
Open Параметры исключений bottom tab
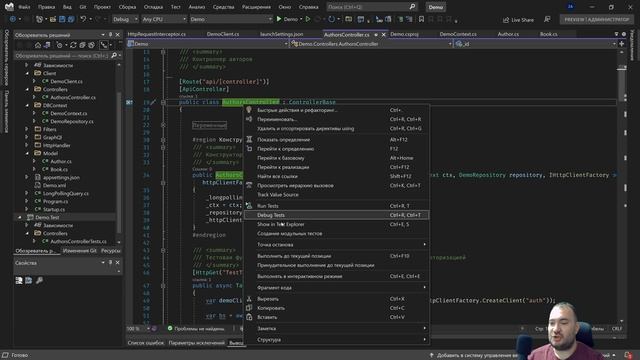pyautogui.click(x=196, y=343)
